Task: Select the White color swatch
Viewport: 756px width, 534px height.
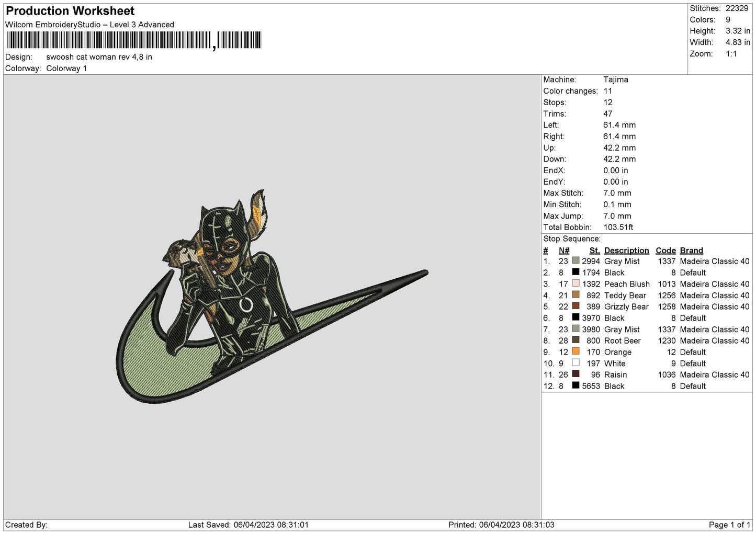Action: coord(576,363)
